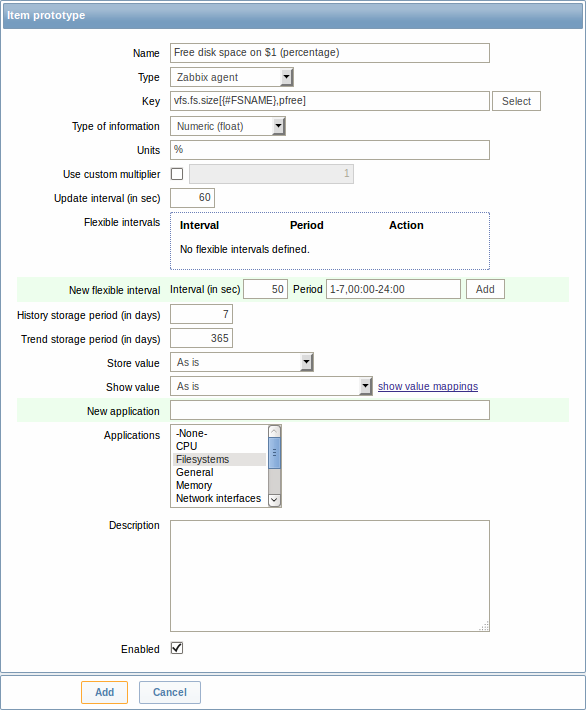Open the Type dropdown (Zabbix agent)
The height and width of the screenshot is (710, 586).
[232, 77]
